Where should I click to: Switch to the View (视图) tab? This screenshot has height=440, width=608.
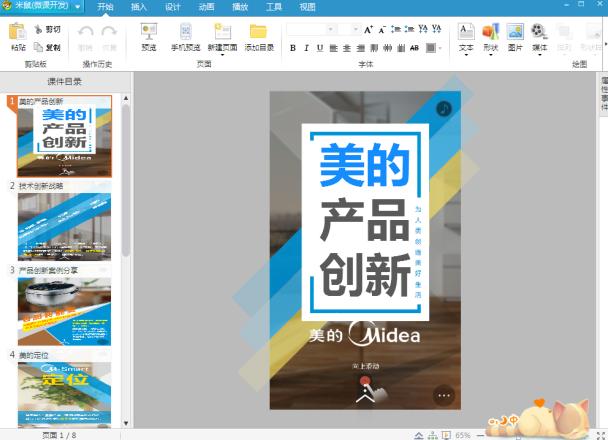(307, 7)
